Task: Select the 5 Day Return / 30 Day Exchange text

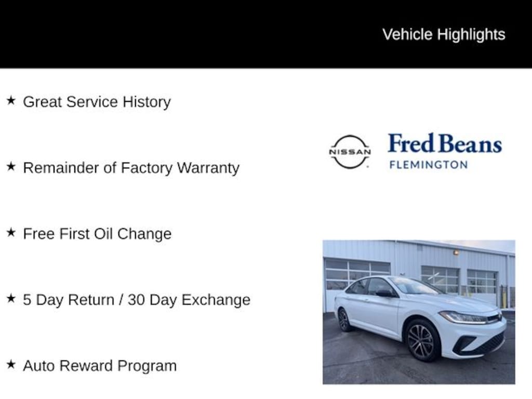Action: 137,300
